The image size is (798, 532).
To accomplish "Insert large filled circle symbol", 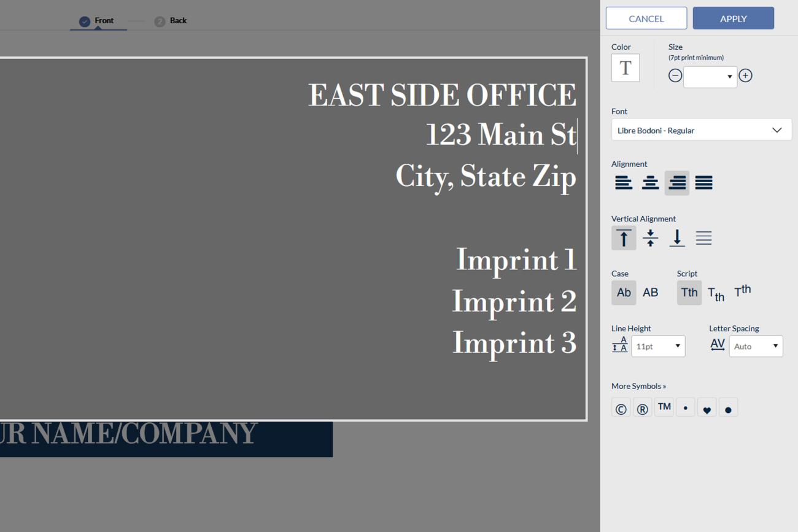I will coord(728,408).
